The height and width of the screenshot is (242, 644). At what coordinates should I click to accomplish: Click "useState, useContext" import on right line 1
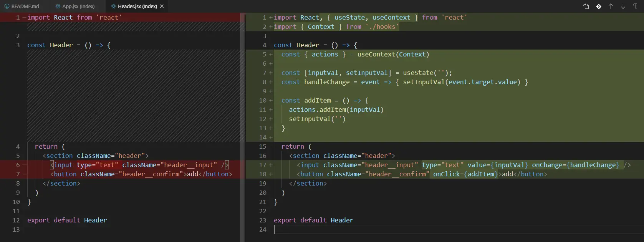click(372, 17)
